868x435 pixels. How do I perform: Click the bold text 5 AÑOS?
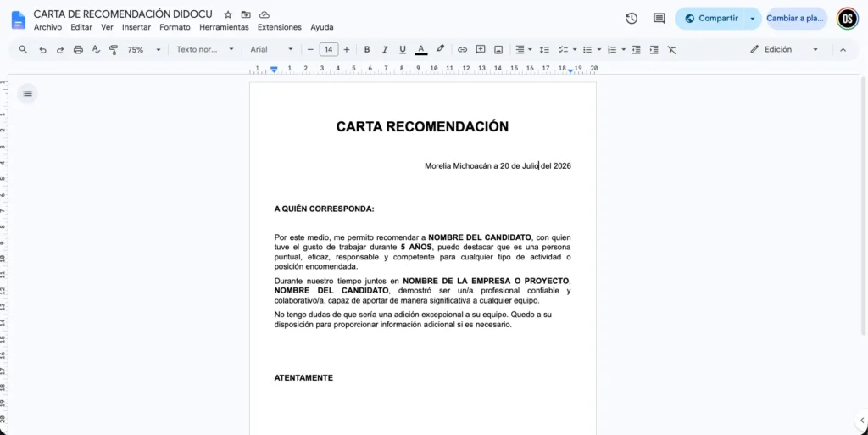click(x=416, y=248)
